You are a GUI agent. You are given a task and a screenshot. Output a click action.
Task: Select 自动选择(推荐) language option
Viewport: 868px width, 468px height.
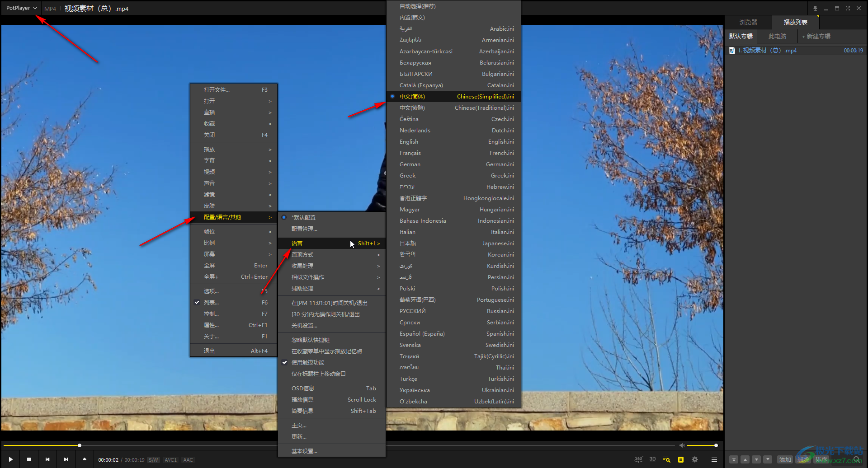[454, 6]
